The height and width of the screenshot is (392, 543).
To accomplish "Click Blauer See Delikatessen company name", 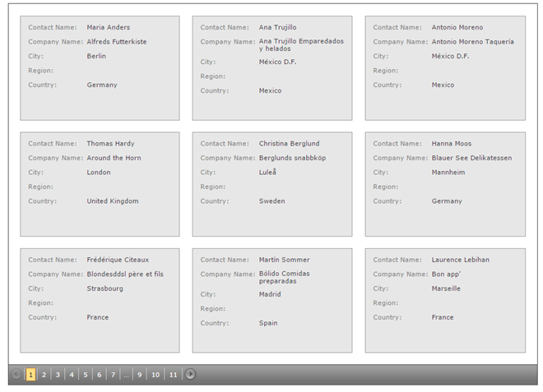I will click(x=471, y=158).
